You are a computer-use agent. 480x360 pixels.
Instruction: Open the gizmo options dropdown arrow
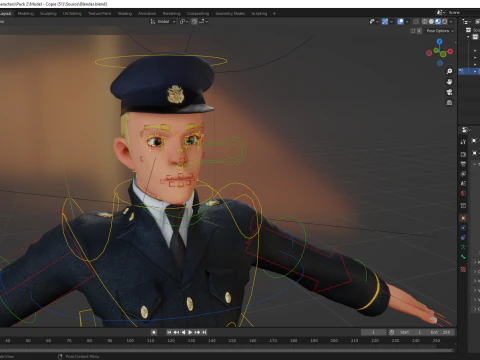click(x=391, y=22)
